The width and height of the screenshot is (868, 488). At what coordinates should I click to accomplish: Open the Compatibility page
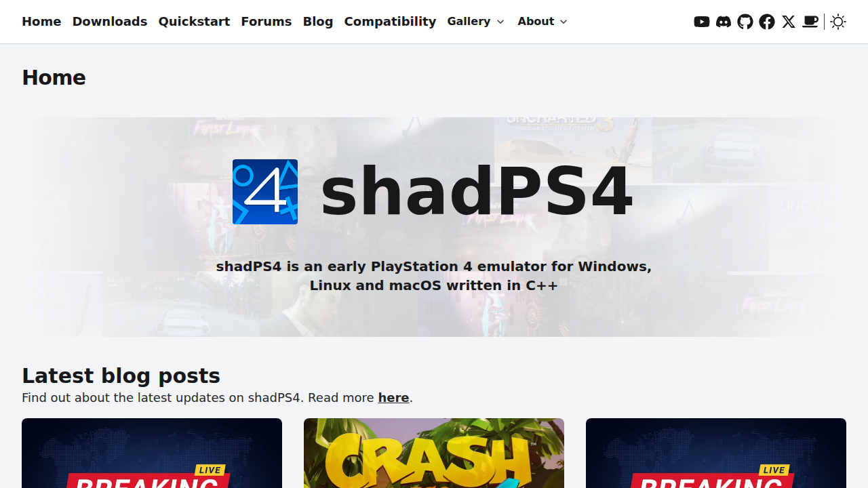tap(390, 22)
